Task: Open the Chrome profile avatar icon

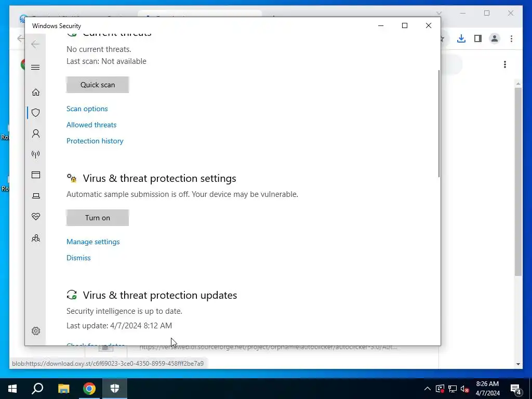Action: (495, 38)
